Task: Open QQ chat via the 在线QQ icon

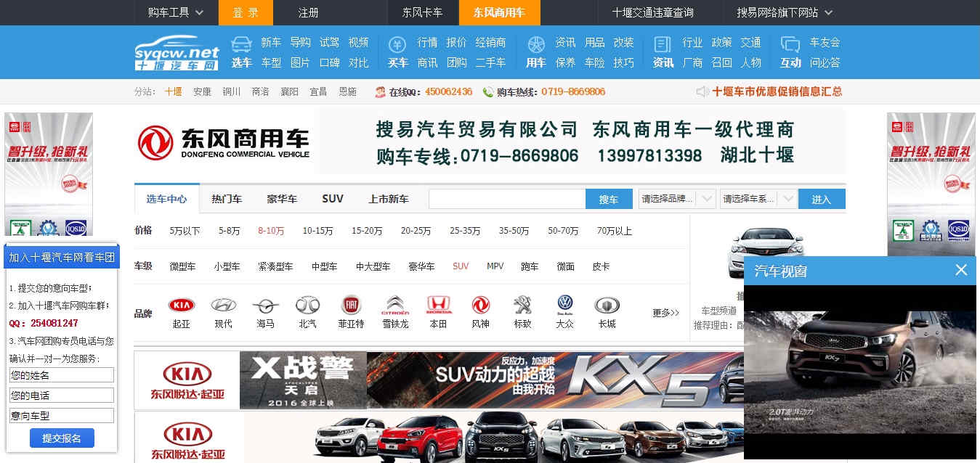Action: [380, 92]
